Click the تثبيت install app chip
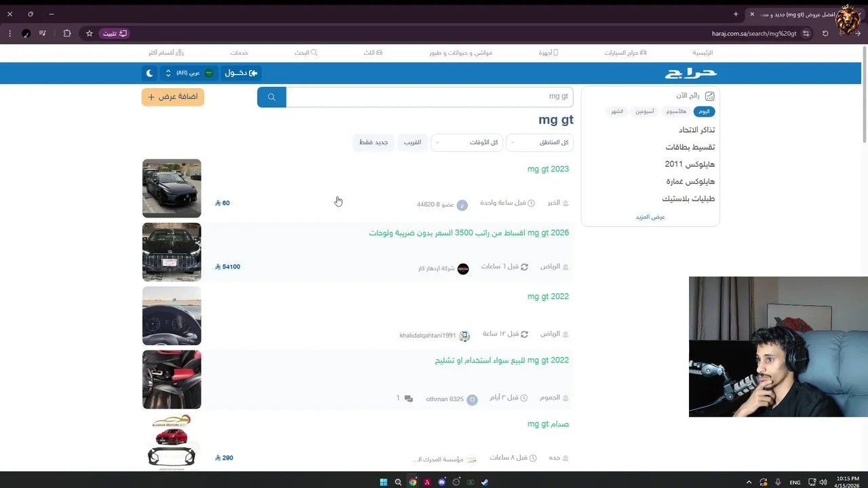This screenshot has width=868, height=488. point(114,33)
